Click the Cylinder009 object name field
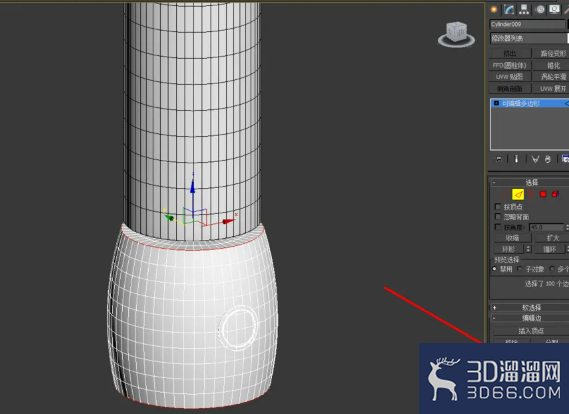 pos(527,24)
